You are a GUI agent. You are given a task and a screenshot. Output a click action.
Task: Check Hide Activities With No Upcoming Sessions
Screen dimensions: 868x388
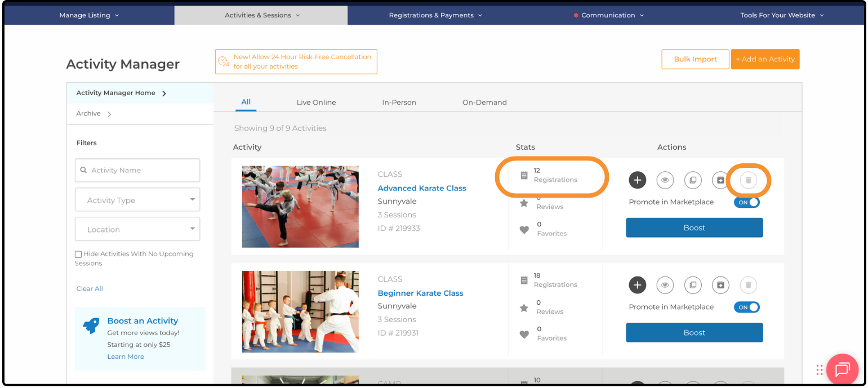click(x=78, y=255)
